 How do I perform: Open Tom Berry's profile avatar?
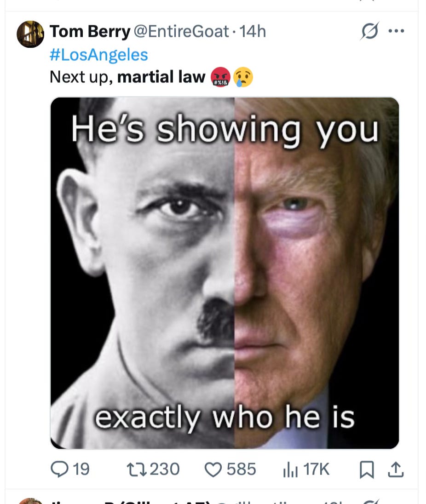(30, 34)
